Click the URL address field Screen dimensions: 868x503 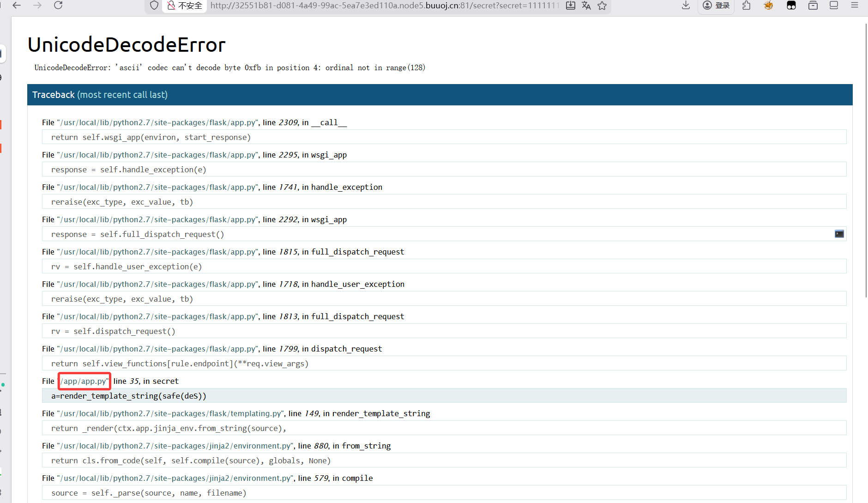(383, 6)
